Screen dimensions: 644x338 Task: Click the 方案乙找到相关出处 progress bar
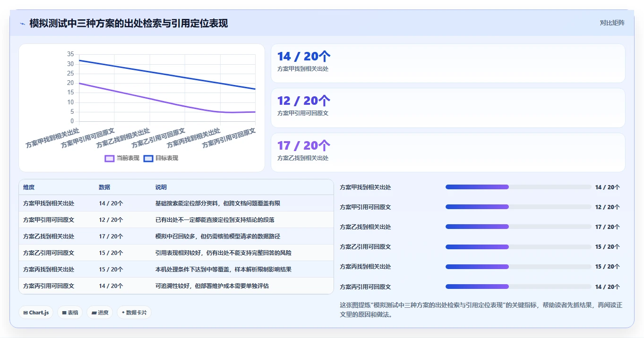[x=518, y=227]
